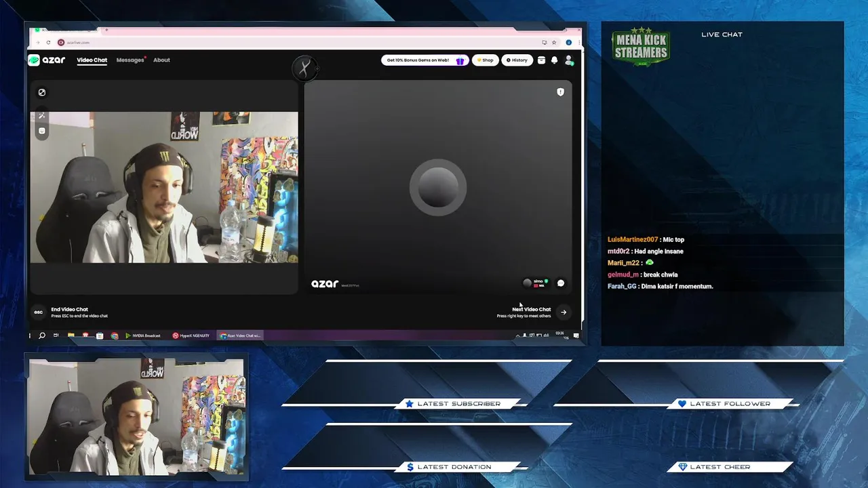Click the Chrome icon in the taskbar
The width and height of the screenshot is (868, 488).
coord(114,335)
